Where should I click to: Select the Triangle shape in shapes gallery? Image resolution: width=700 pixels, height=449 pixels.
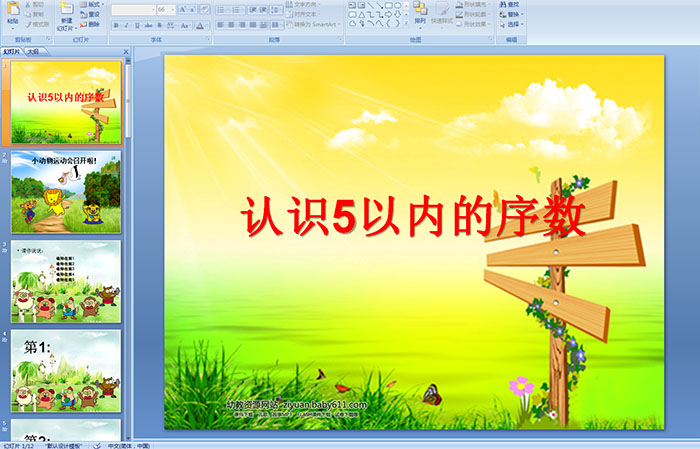tap(361, 14)
